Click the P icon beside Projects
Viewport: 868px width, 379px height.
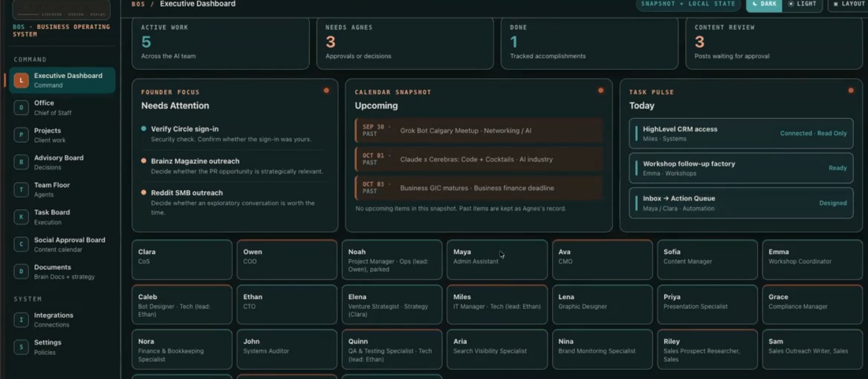tap(22, 135)
